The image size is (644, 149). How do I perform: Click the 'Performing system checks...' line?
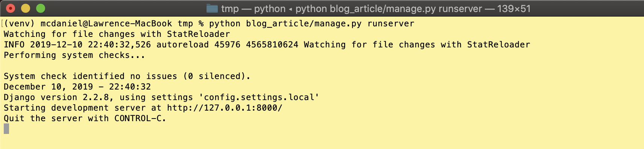[74, 55]
